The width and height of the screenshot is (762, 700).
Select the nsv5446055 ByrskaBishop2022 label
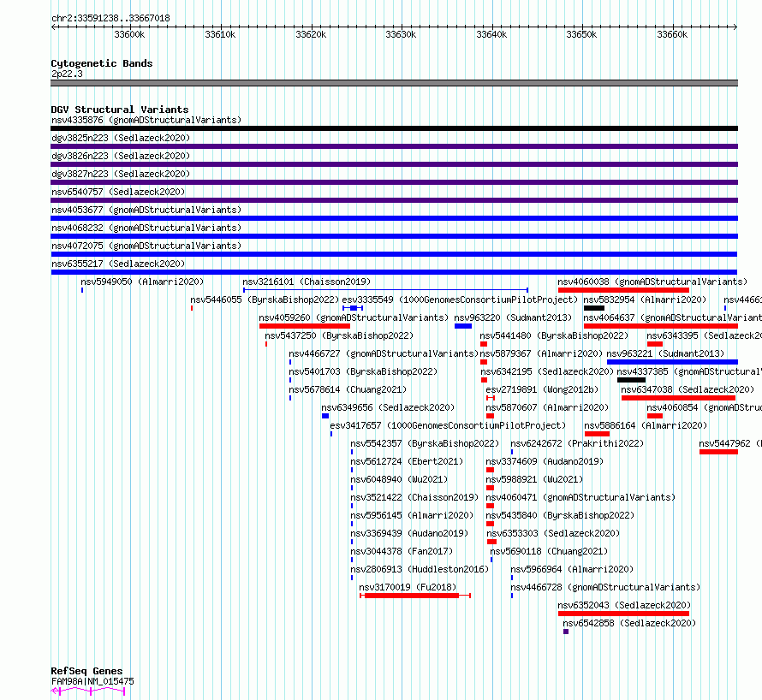(265, 300)
